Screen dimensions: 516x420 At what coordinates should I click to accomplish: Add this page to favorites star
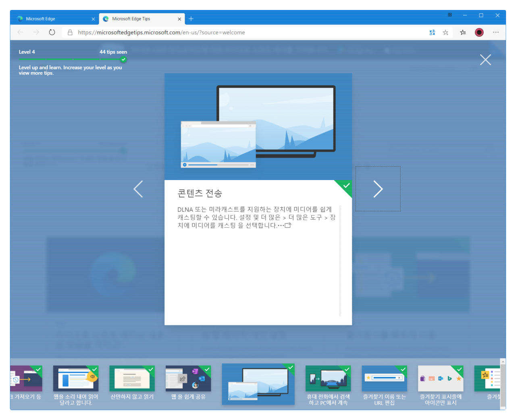tap(445, 33)
